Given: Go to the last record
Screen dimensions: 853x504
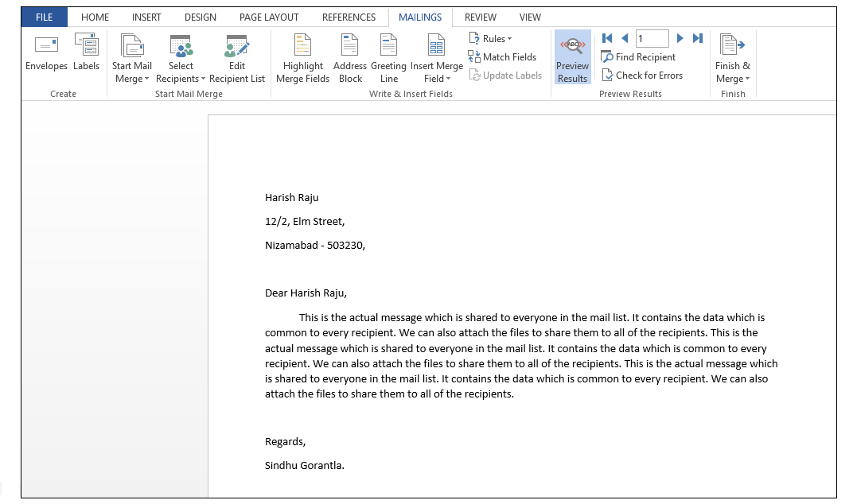Looking at the screenshot, I should [x=697, y=38].
